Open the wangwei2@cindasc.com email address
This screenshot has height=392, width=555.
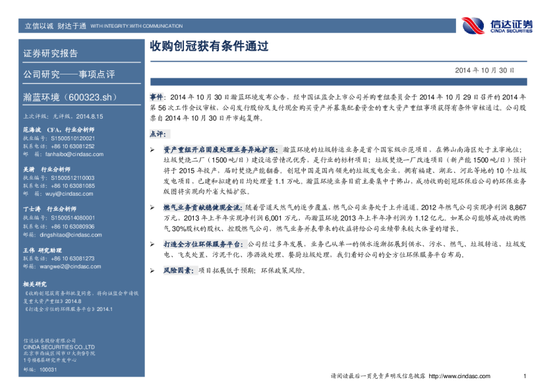pos(65,267)
